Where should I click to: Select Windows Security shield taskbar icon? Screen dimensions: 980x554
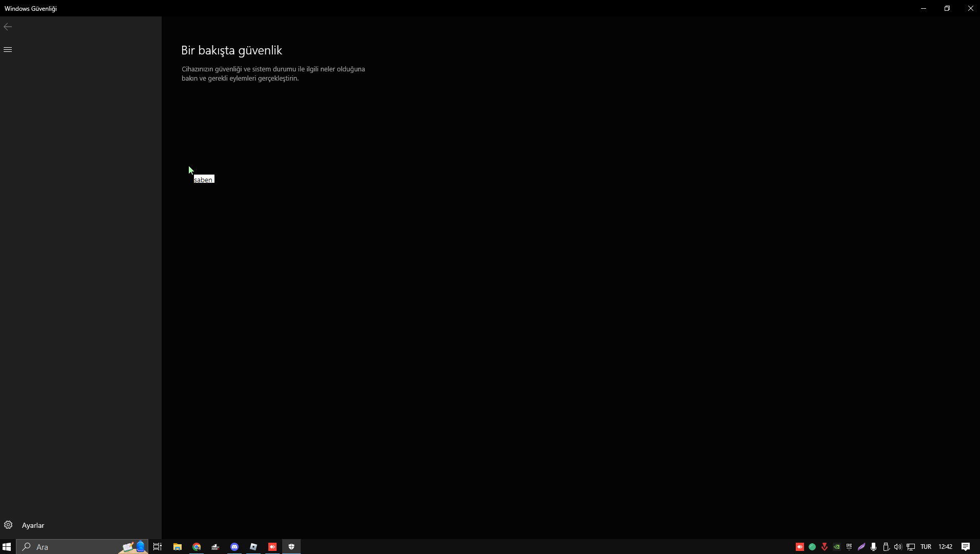coord(291,547)
